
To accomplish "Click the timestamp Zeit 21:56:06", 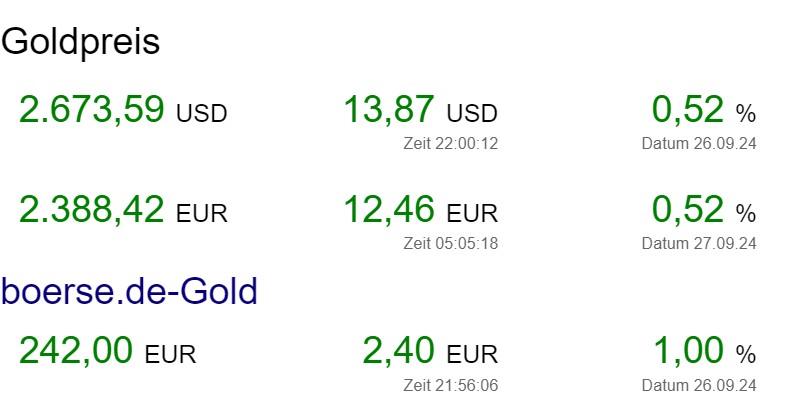I will click(x=450, y=385).
